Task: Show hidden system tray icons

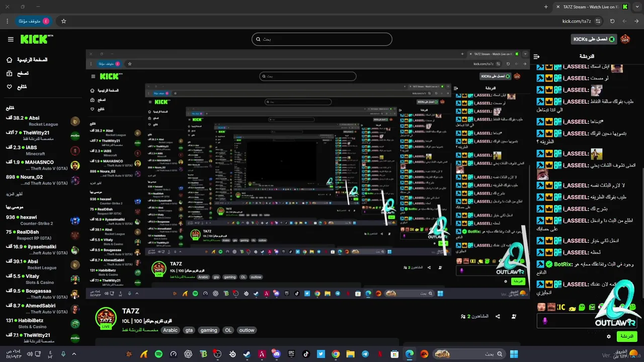Action: (74, 354)
